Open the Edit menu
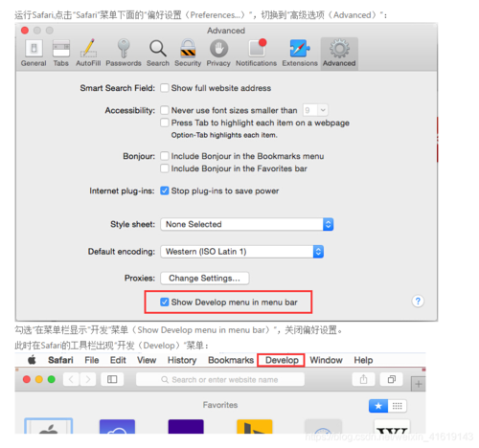 (118, 360)
